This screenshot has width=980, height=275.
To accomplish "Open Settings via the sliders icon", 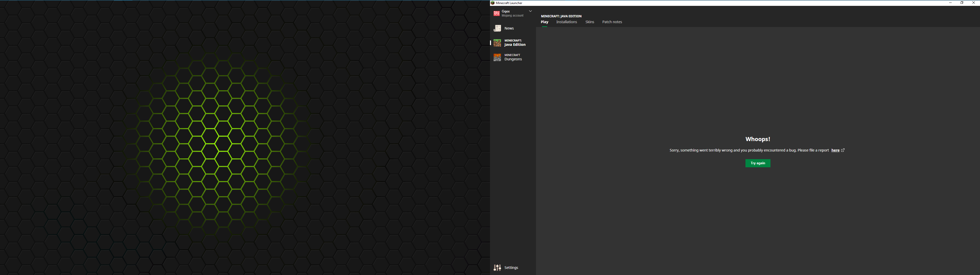I will tap(497, 268).
